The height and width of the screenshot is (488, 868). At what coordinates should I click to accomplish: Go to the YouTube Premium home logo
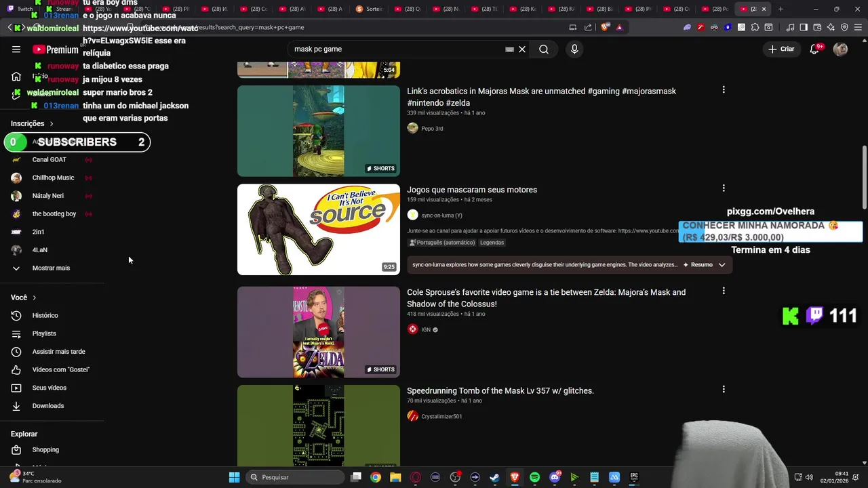click(x=56, y=49)
